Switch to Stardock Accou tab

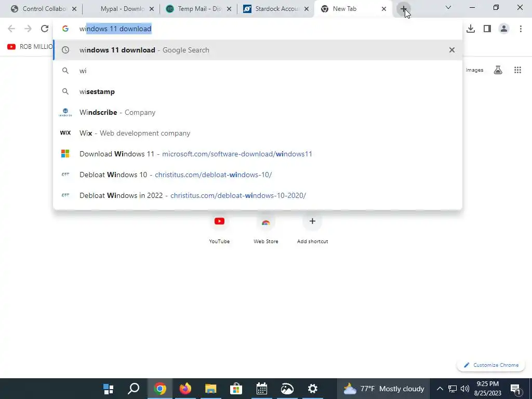tap(276, 9)
